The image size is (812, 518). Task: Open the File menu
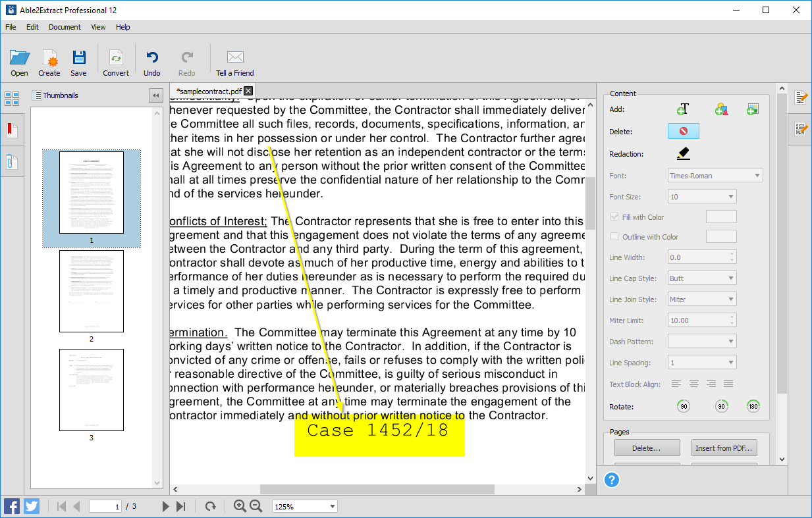[11, 27]
